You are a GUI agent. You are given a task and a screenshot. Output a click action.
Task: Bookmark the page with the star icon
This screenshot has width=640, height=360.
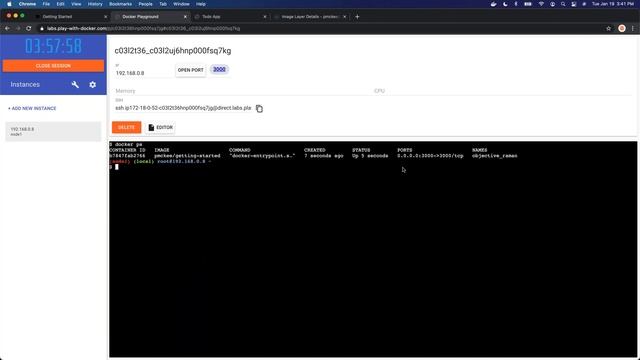pyautogui.click(x=609, y=28)
